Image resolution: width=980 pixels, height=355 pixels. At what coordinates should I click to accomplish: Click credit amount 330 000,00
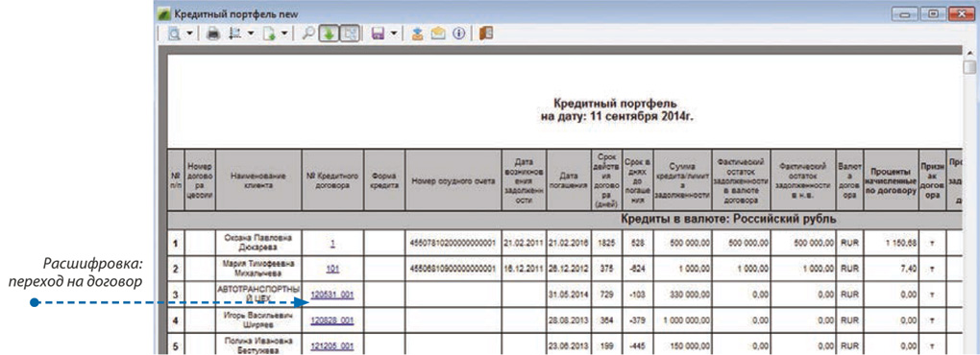point(689,296)
